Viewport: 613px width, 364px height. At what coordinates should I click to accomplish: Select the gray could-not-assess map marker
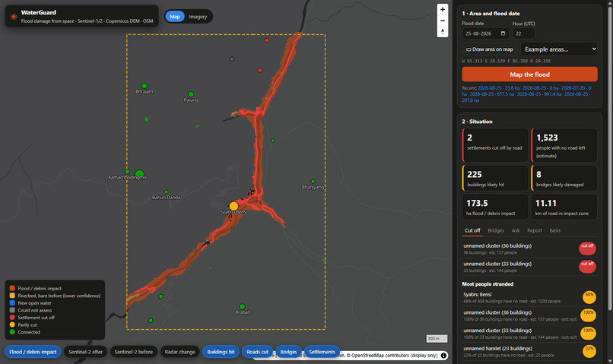point(232,59)
